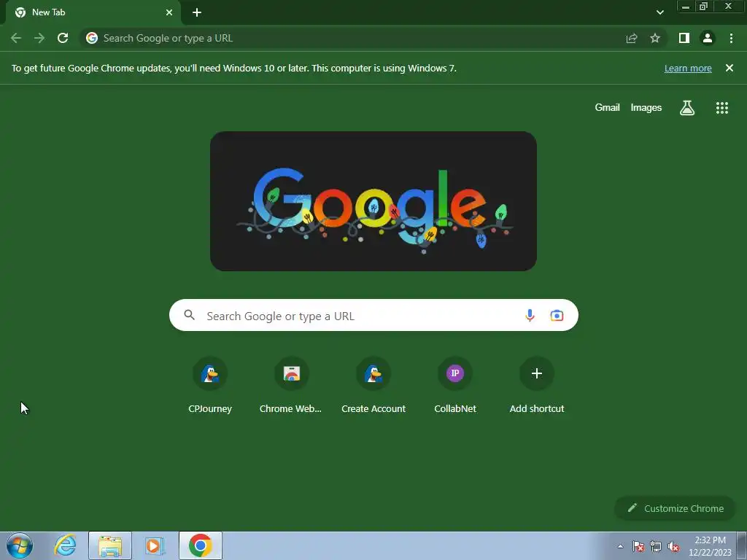Reload the page with the refresh icon
Screen dimensions: 747x560
click(x=63, y=38)
